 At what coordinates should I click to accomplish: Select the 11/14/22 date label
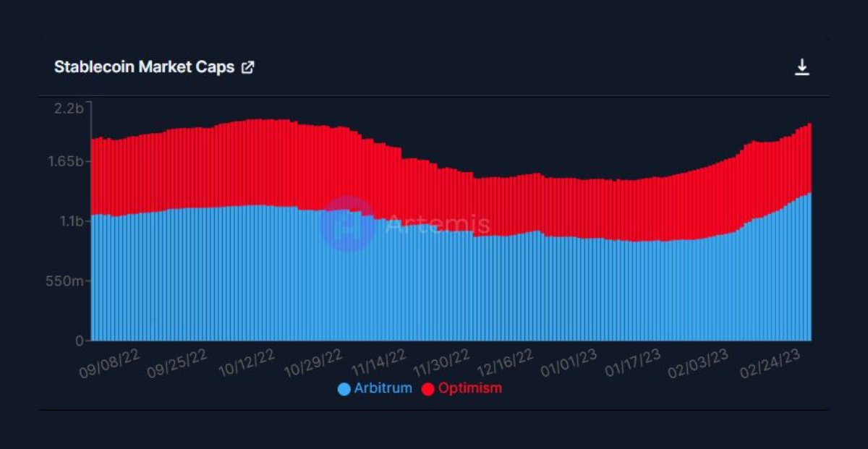point(378,362)
